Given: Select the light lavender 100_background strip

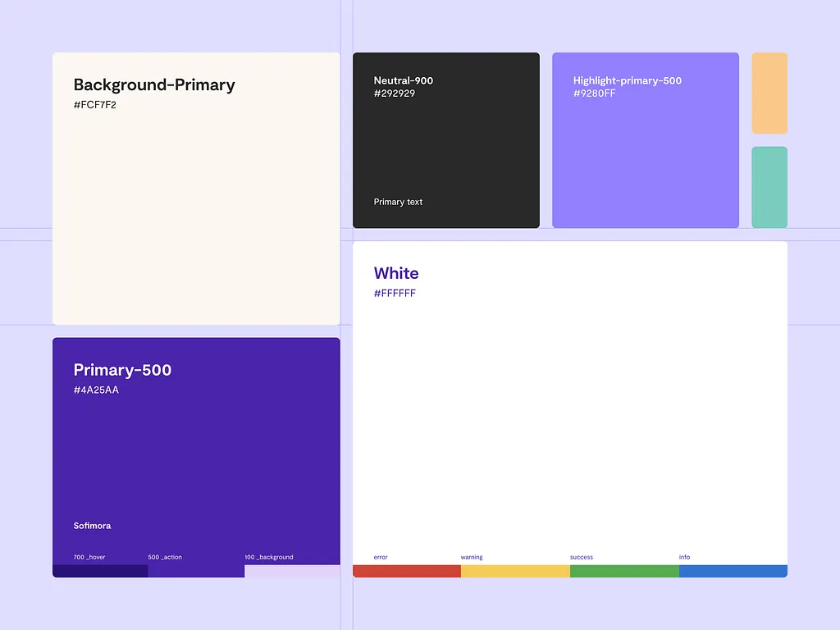Looking at the screenshot, I should point(292,571).
